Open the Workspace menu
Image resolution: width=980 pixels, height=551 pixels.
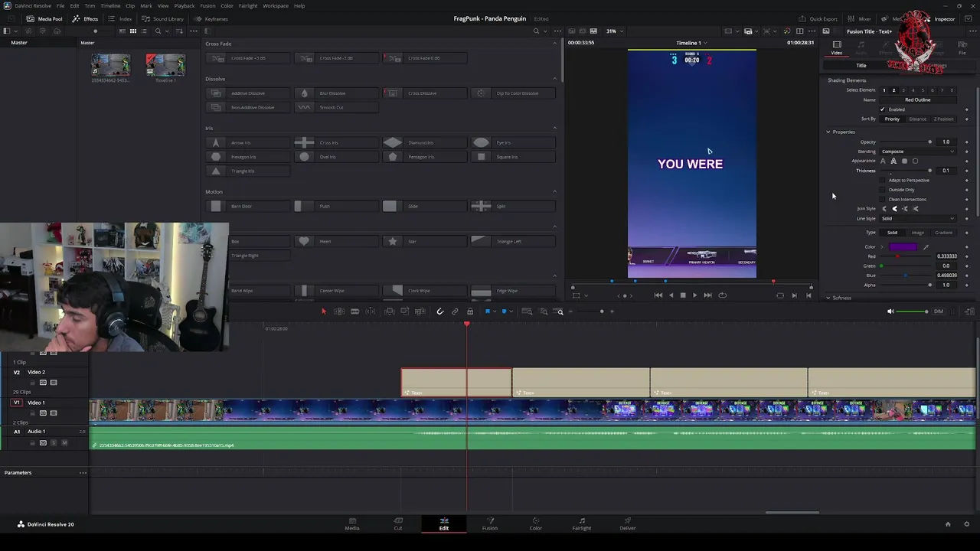[x=276, y=5]
